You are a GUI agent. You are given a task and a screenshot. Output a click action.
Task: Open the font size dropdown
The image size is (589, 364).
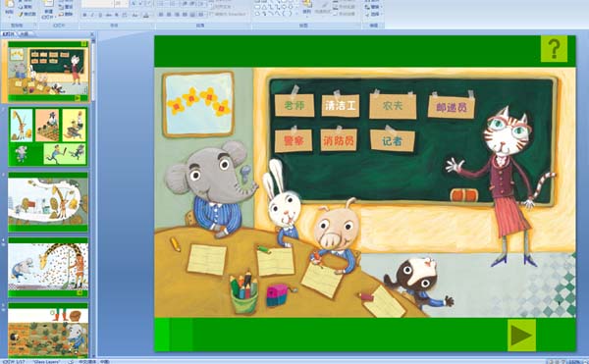click(x=121, y=3)
